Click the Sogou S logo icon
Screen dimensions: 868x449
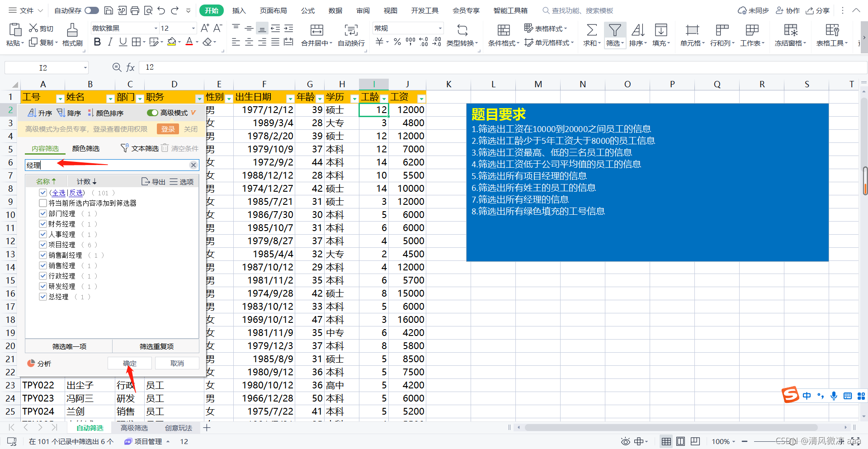click(x=790, y=395)
